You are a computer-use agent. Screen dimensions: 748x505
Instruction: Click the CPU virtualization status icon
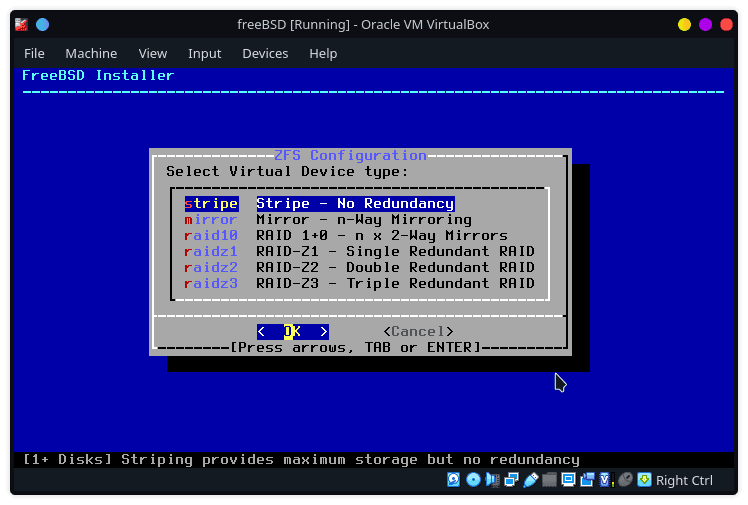point(606,480)
